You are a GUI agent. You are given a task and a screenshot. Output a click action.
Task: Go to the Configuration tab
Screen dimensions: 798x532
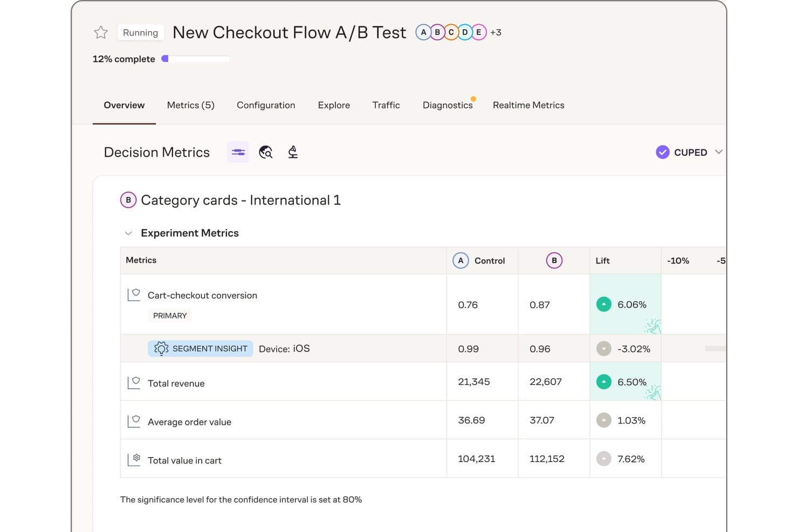pyautogui.click(x=266, y=105)
